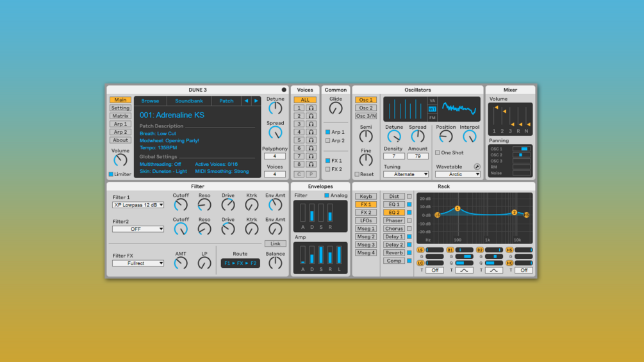Enable the oscillator Reset checkbox
The image size is (644, 362).
coord(357,174)
